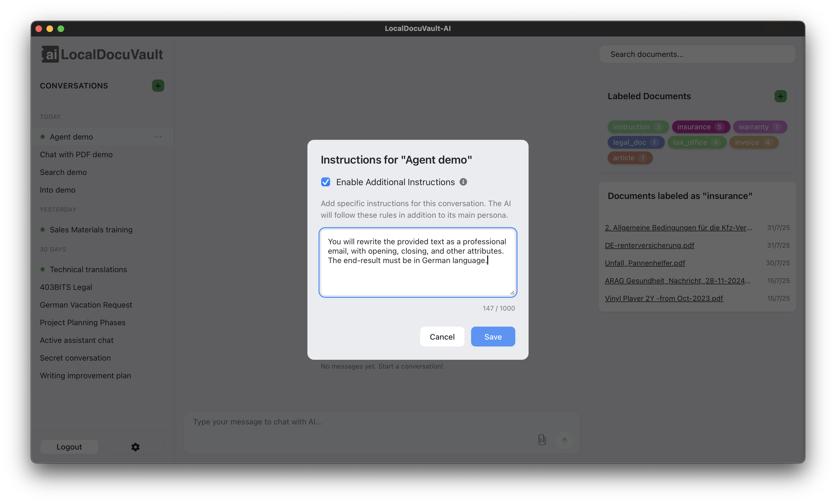
Task: Click the Labeled Documents heading
Action: coord(649,96)
